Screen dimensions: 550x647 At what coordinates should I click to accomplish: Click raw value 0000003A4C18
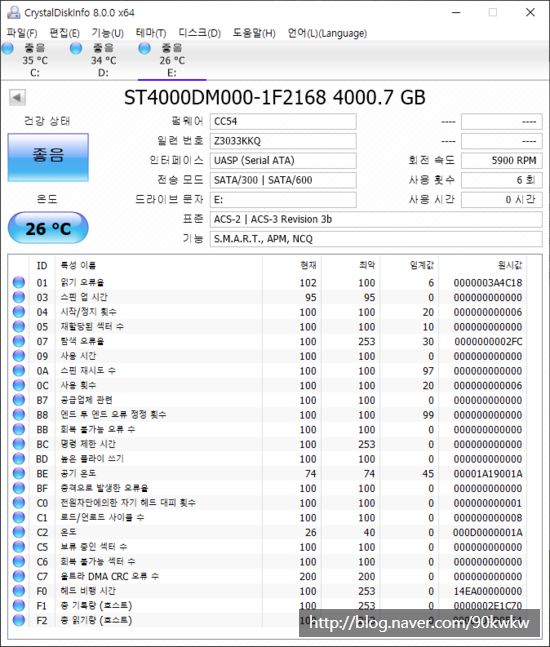[x=488, y=283]
